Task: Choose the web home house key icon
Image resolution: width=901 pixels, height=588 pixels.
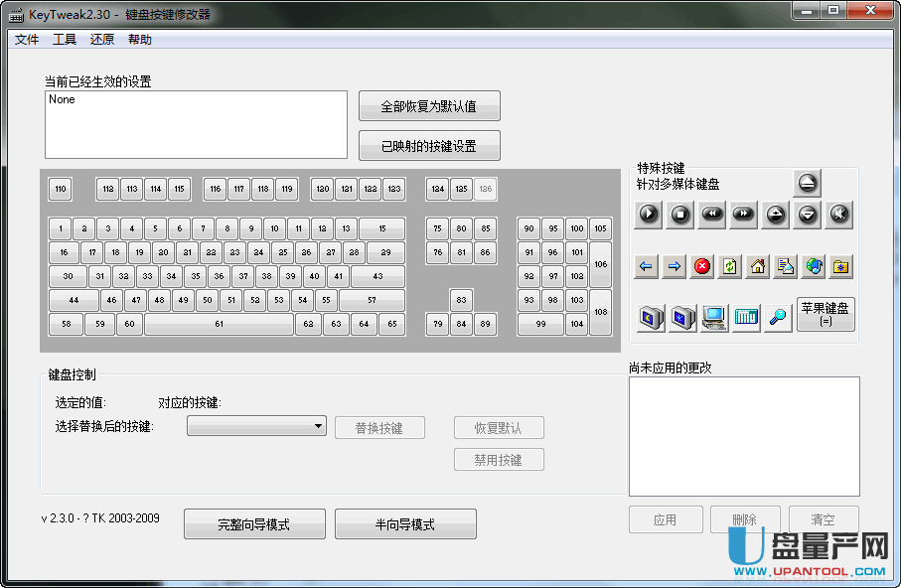Action: point(758,267)
